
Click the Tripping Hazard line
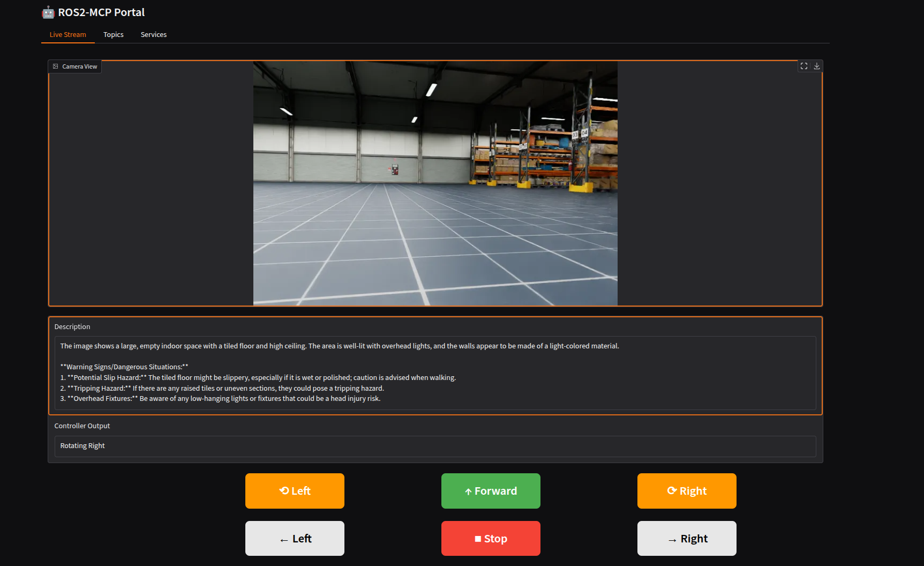pyautogui.click(x=222, y=388)
